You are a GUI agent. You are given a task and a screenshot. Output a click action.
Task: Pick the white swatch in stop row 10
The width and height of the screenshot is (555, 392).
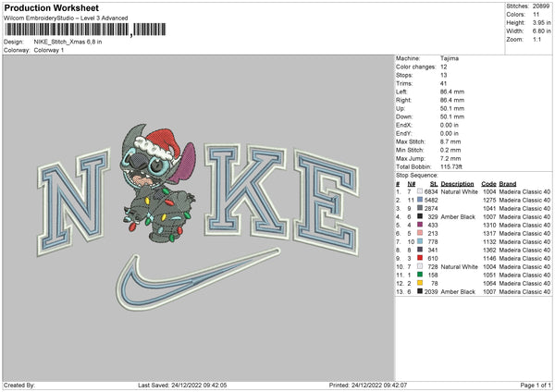point(420,266)
